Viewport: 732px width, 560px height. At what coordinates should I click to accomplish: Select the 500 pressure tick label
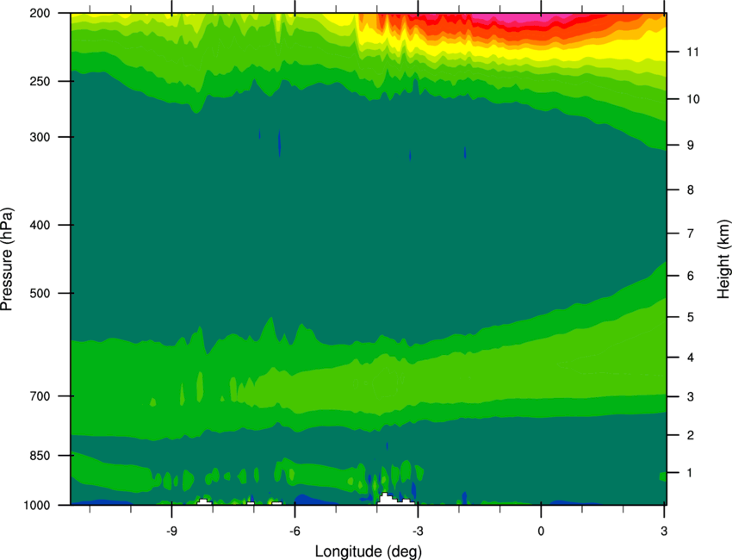point(40,293)
